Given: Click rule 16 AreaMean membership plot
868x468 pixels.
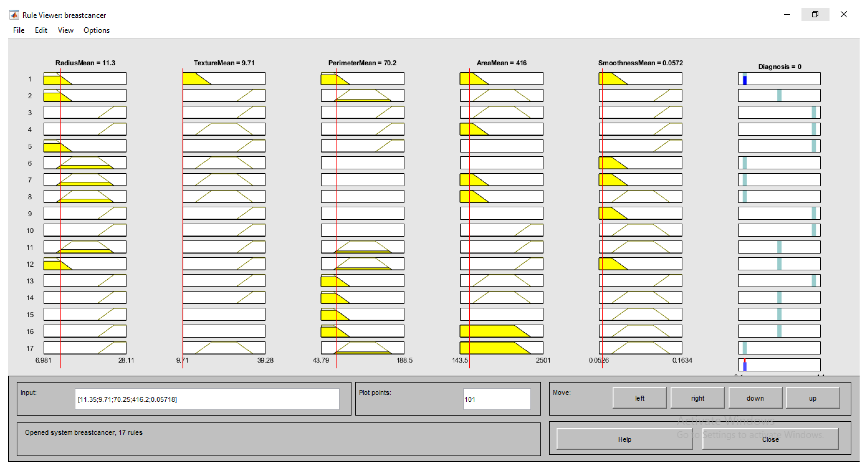Looking at the screenshot, I should pos(501,331).
